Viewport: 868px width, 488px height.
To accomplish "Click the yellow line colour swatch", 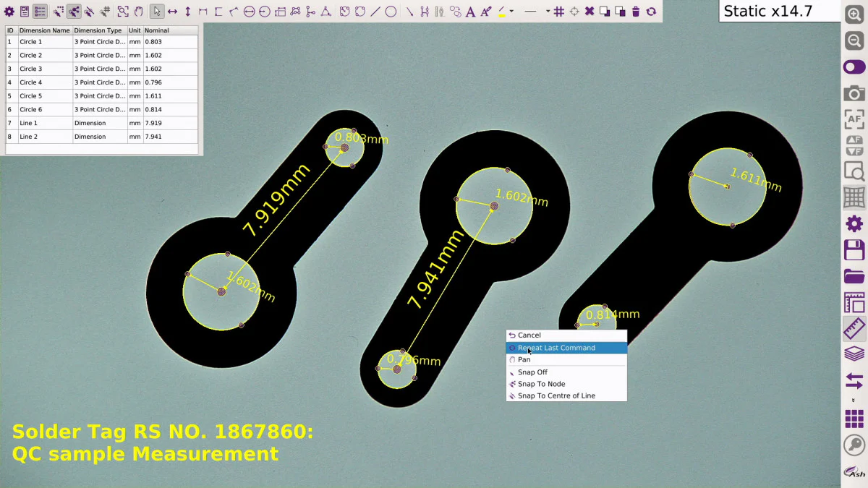I will point(502,12).
